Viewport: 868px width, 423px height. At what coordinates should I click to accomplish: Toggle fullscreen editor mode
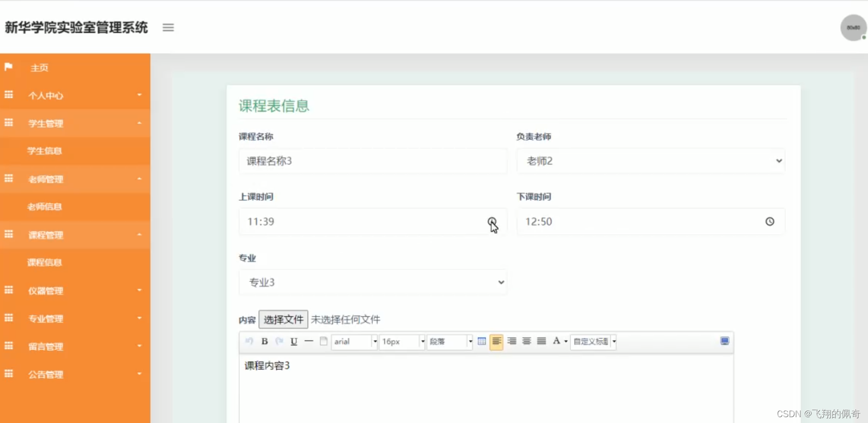(x=725, y=341)
